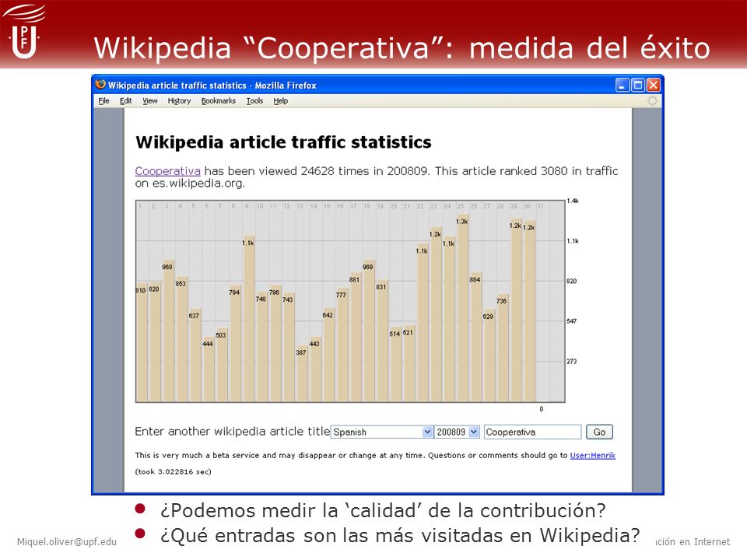This screenshot has height=560, width=747.
Task: Click the bar labeled 503
Action: (221, 366)
